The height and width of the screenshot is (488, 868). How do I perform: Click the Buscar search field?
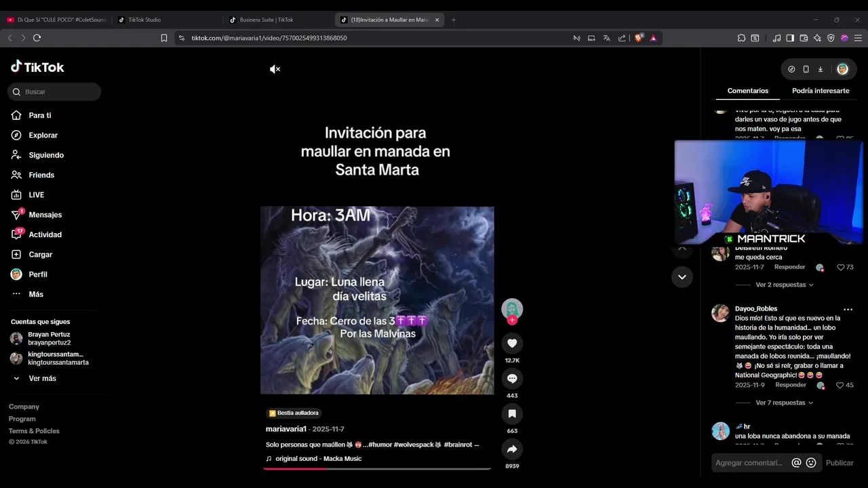point(54,91)
